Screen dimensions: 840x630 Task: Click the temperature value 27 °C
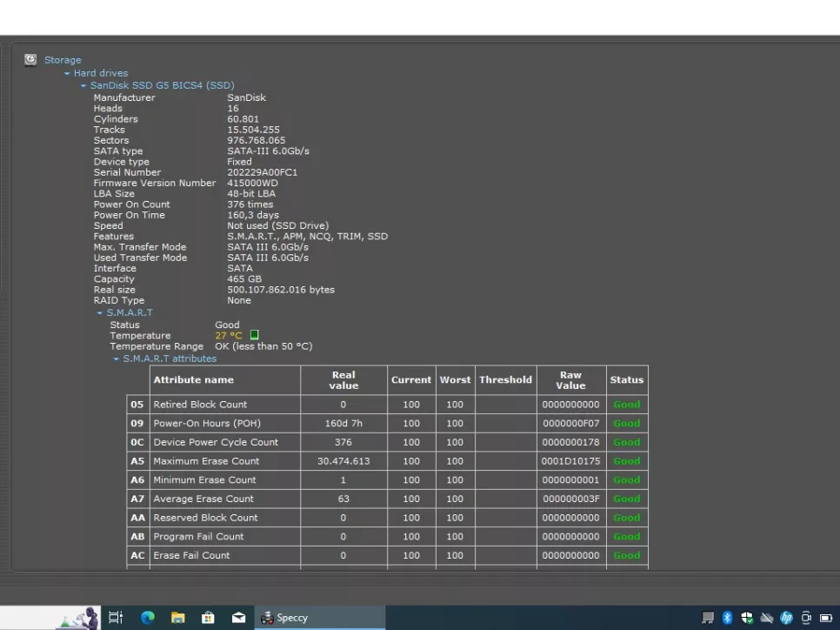[229, 336]
